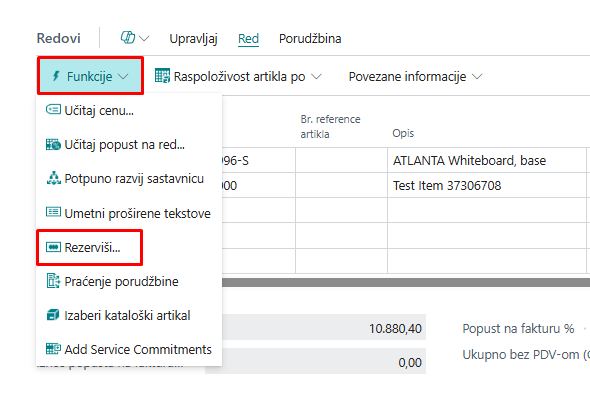The height and width of the screenshot is (401, 590).
Task: Click the Popust na fakturu % label
Action: [518, 328]
